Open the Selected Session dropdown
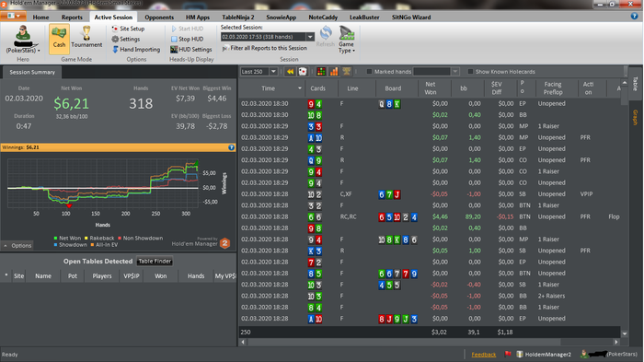The image size is (644, 362). (310, 37)
